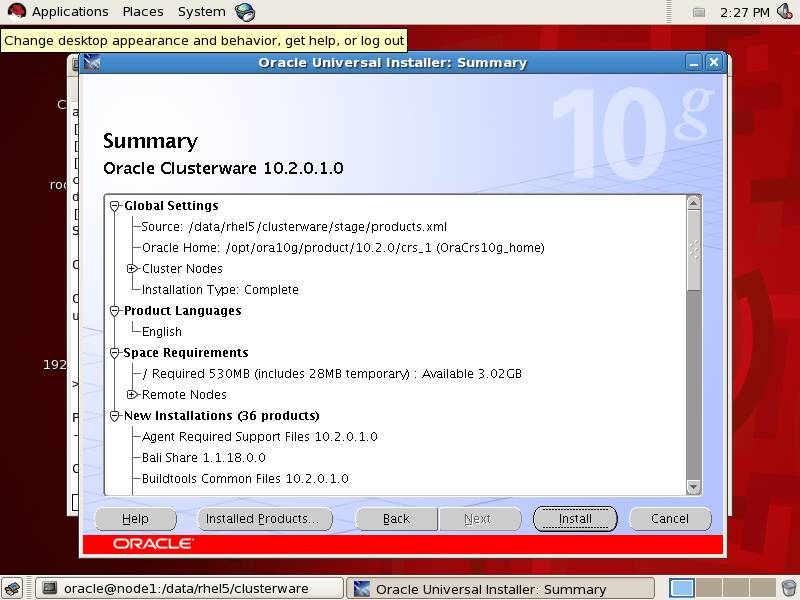Close the Oracle Universal Installer window

714,62
